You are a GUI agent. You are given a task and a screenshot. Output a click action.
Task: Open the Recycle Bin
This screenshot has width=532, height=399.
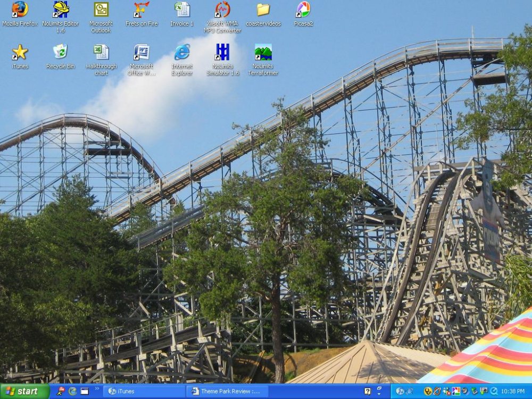[60, 52]
